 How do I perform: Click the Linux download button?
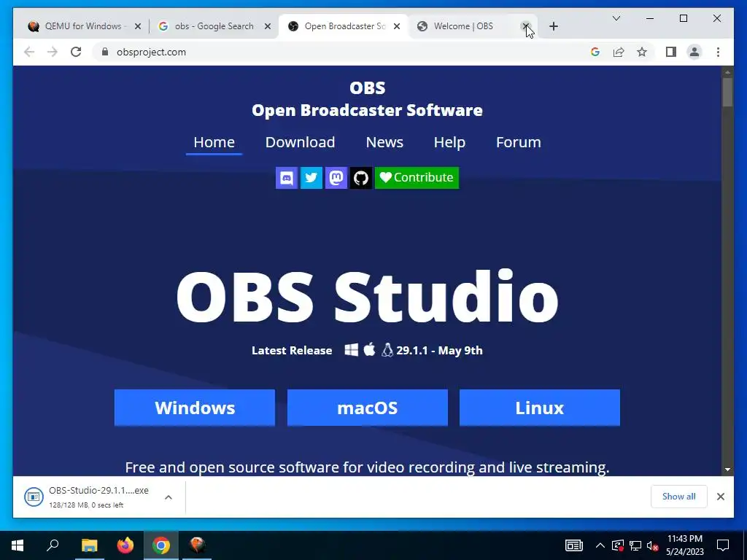[540, 408]
